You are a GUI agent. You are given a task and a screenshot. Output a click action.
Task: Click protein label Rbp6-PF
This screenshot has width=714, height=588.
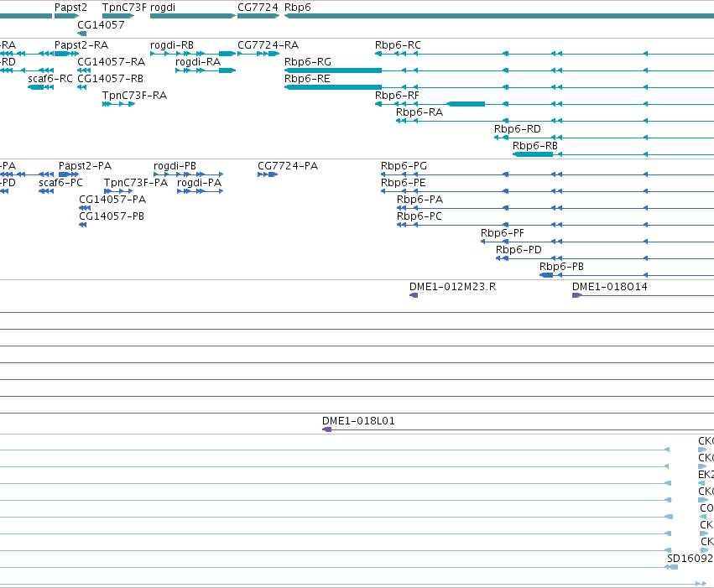(x=503, y=233)
